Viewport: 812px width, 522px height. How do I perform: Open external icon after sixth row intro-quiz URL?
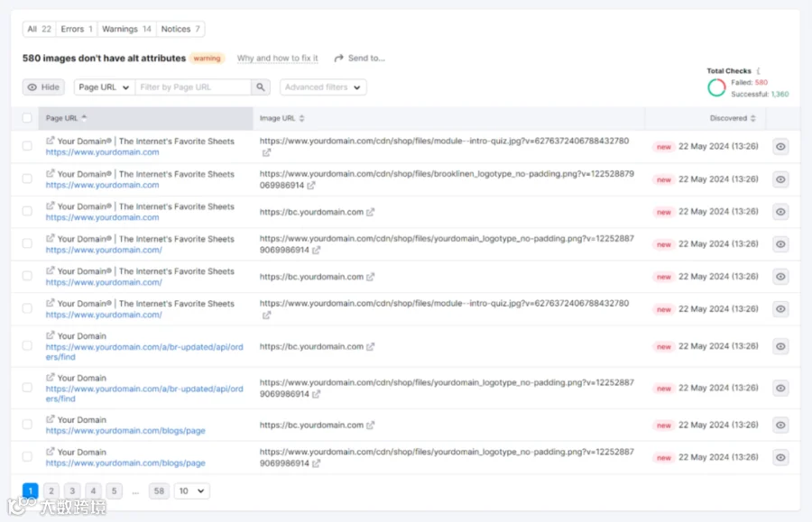point(266,315)
